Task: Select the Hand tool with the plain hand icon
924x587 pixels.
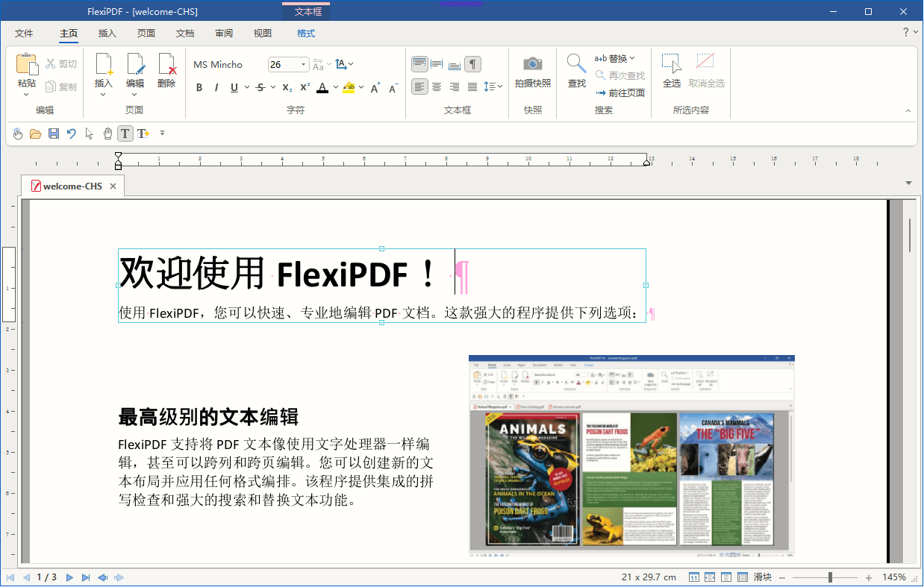Action: point(107,134)
